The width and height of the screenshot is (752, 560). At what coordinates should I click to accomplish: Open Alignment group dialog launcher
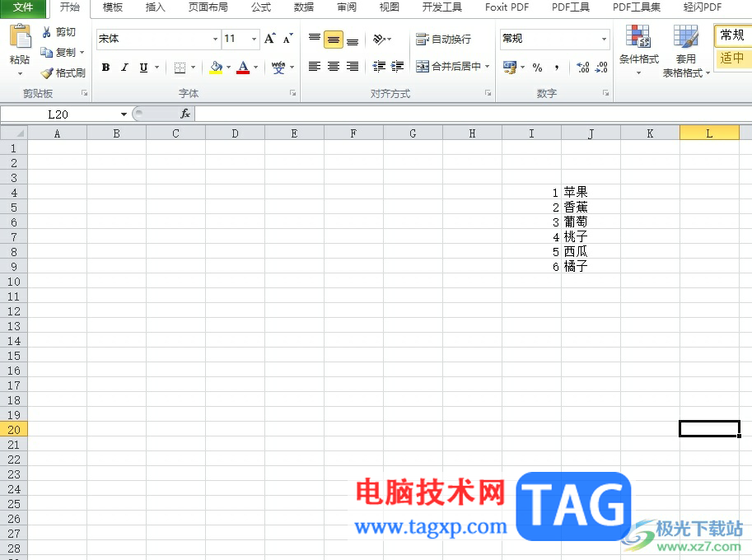tap(488, 93)
